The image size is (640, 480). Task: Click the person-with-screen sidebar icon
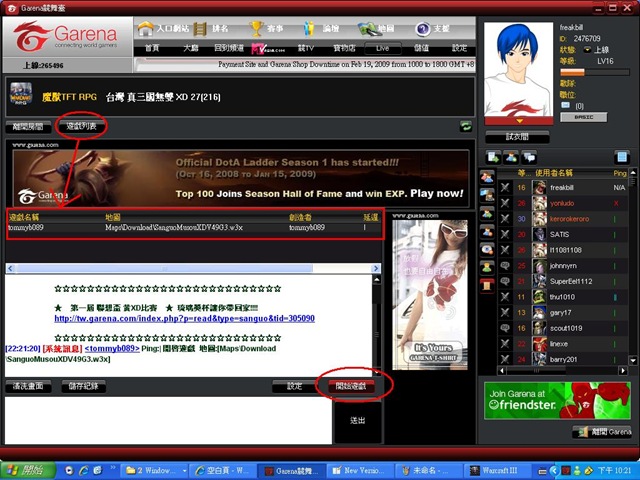[487, 196]
